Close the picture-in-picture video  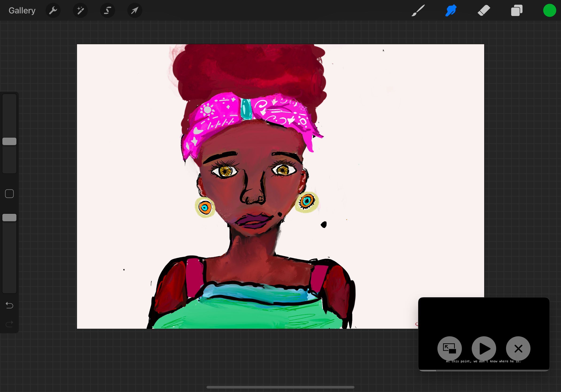point(518,349)
